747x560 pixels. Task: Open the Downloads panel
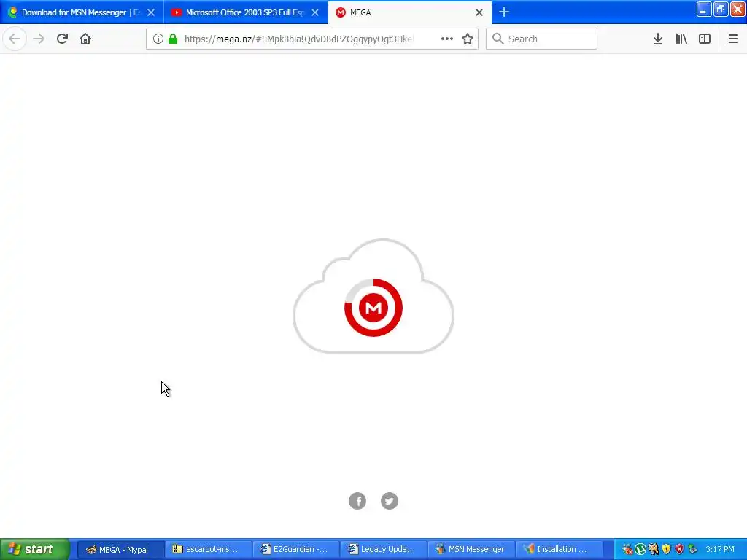tap(658, 39)
